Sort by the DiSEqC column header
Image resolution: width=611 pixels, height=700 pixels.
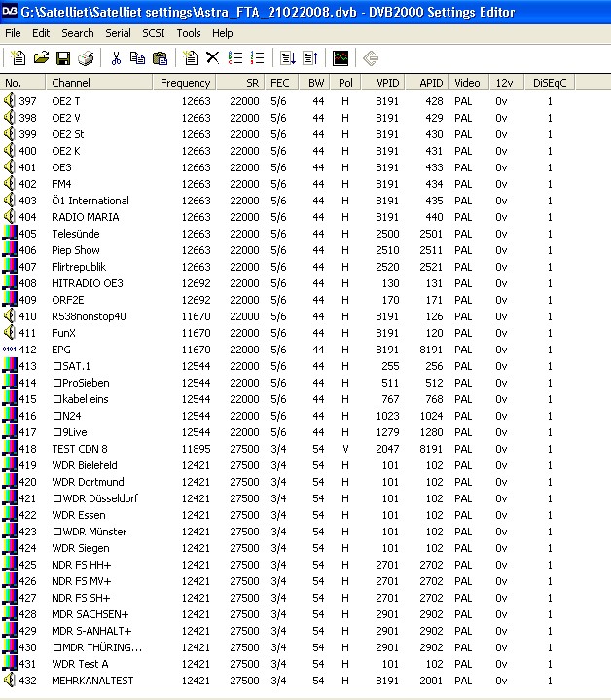point(550,83)
